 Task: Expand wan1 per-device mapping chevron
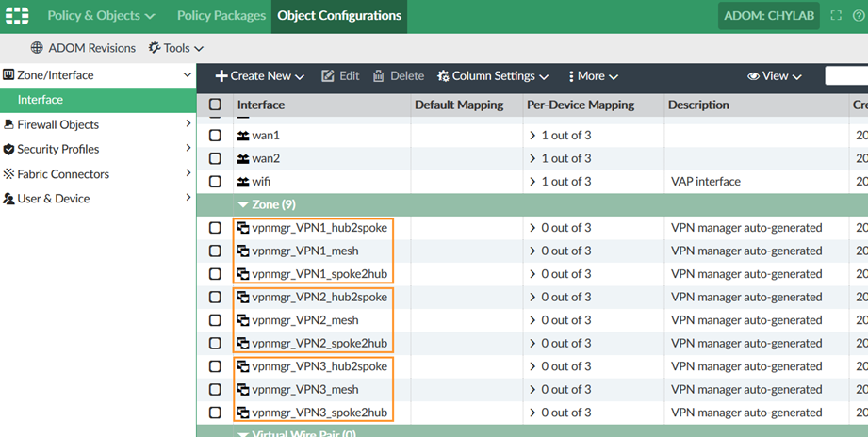(x=532, y=136)
